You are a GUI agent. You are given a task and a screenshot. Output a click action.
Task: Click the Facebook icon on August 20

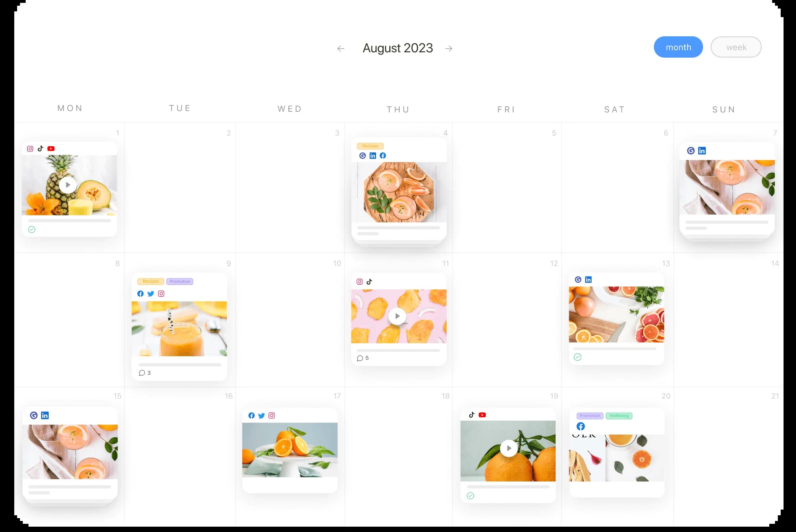[581, 426]
